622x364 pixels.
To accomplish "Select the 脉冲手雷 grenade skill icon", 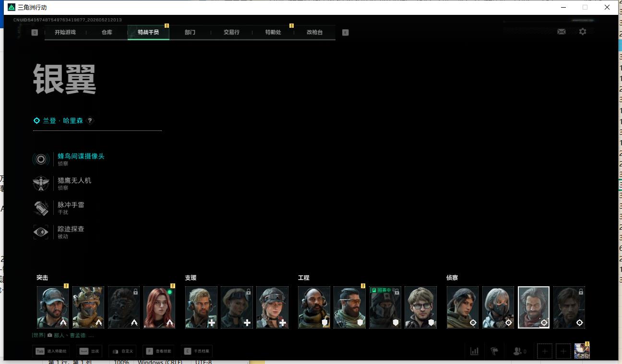I will (x=41, y=208).
